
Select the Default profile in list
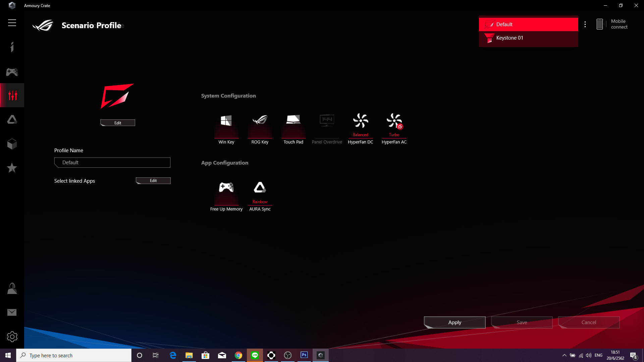529,24
